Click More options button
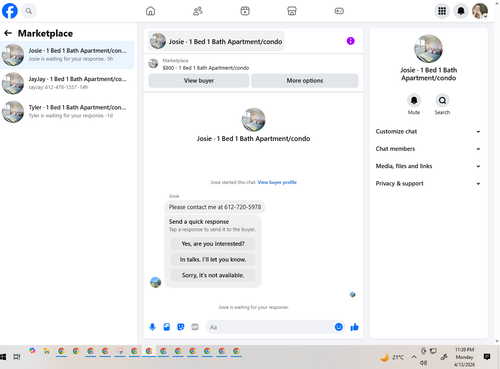Image resolution: width=500 pixels, height=369 pixels. tap(305, 81)
